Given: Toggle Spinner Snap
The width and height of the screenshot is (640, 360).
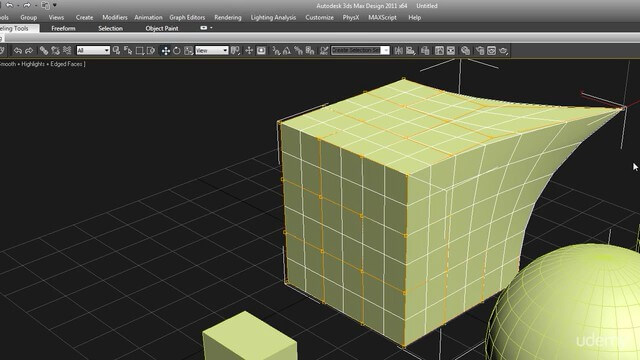Looking at the screenshot, I should pos(310,51).
